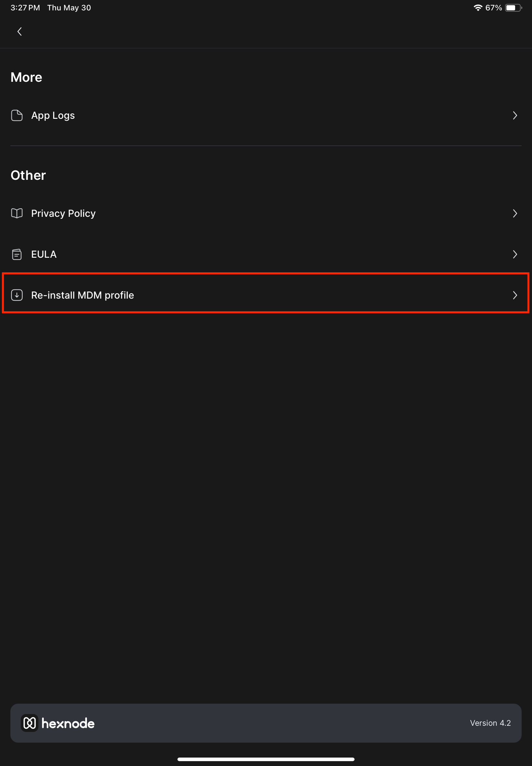Click the Re-install MDM profile download icon

17,295
